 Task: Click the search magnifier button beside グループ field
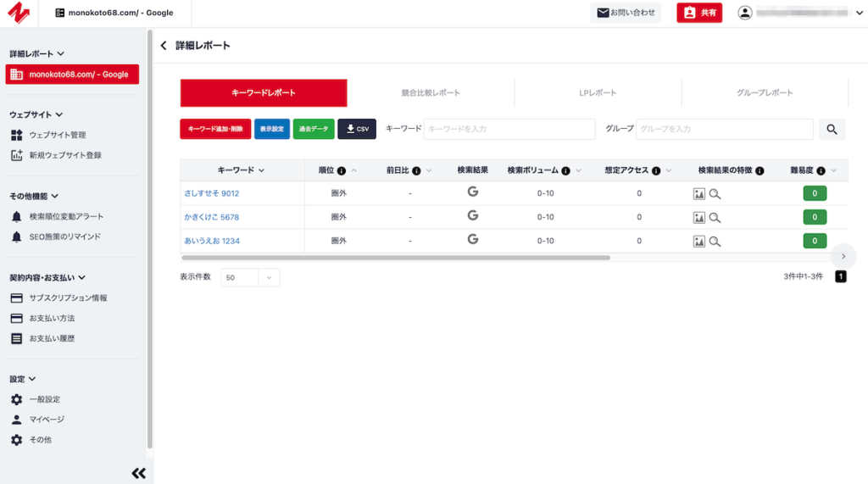[832, 129]
